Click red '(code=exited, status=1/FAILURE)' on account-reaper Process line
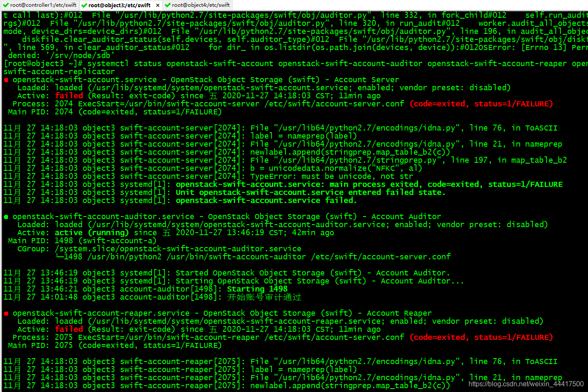The image size is (588, 392). tap(481, 337)
